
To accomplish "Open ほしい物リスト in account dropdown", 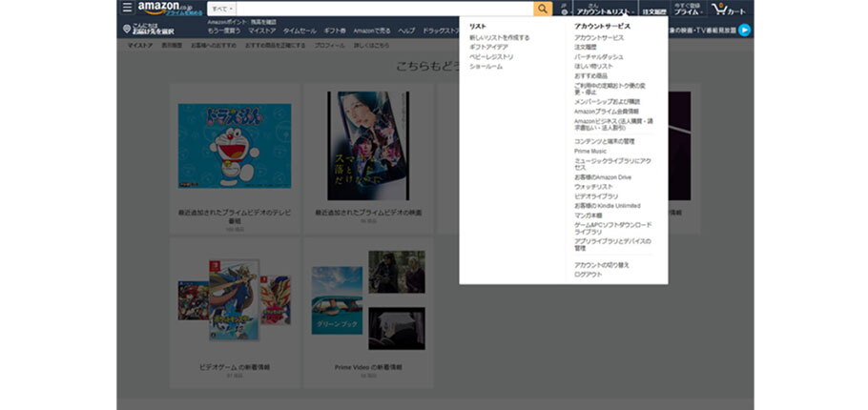I will 593,66.
